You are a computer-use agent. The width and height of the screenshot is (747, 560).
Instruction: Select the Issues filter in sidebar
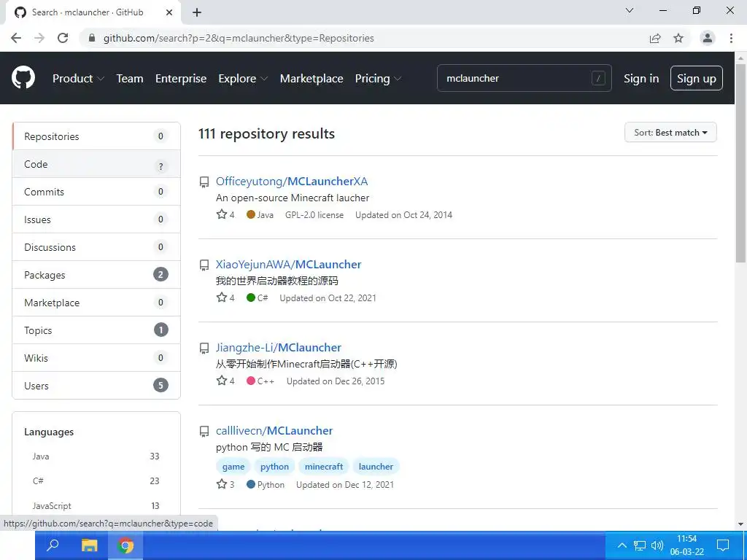[96, 219]
